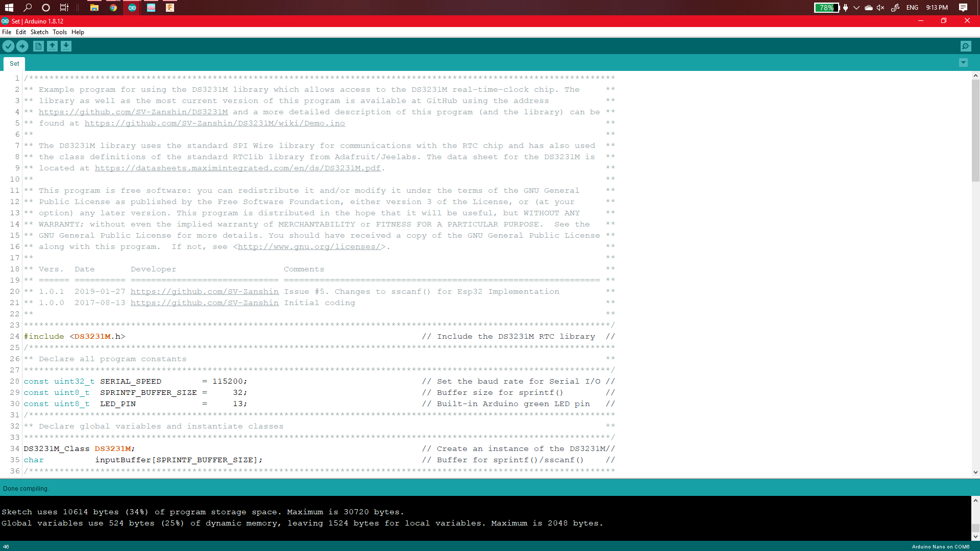
Task: Select the Set sketch tab
Action: coord(14,63)
